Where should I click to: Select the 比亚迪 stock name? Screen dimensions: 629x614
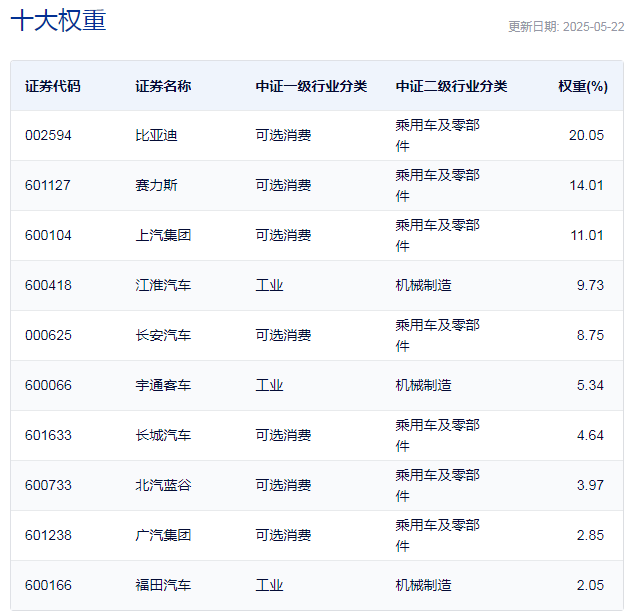click(156, 135)
